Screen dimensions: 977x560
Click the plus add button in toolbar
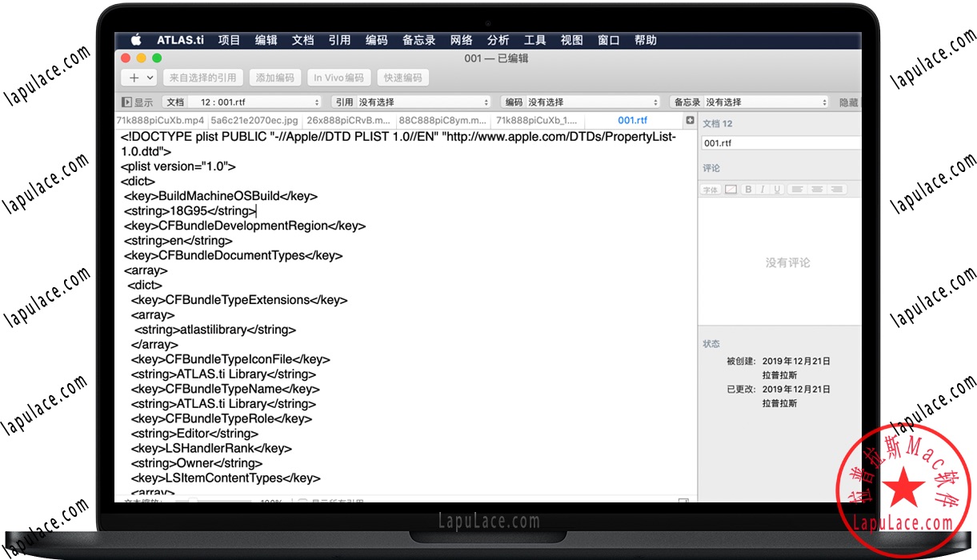pyautogui.click(x=134, y=78)
